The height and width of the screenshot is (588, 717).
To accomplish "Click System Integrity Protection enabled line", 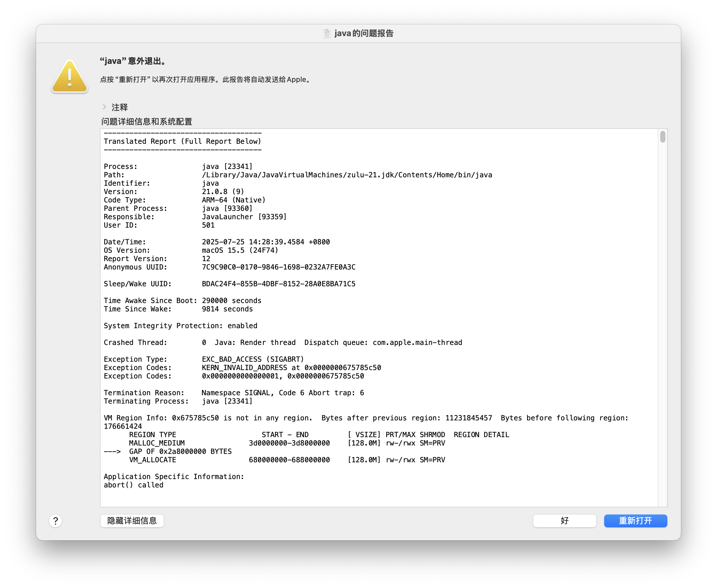I will click(x=181, y=326).
